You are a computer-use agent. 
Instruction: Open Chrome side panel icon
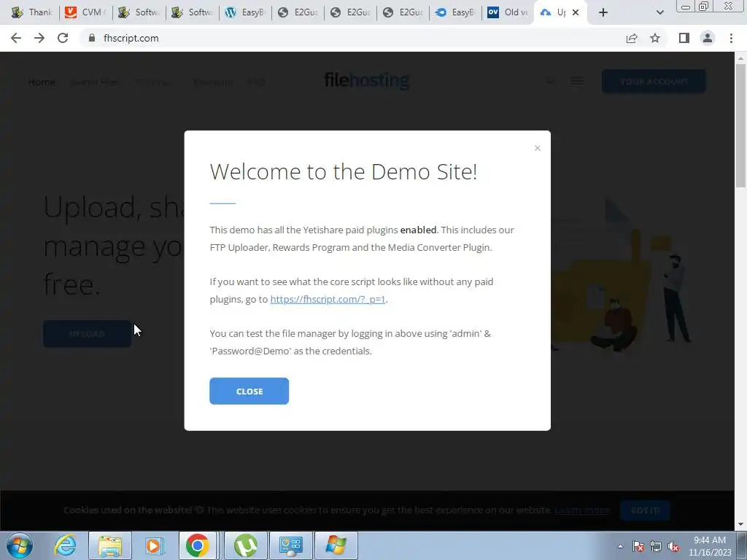(684, 38)
